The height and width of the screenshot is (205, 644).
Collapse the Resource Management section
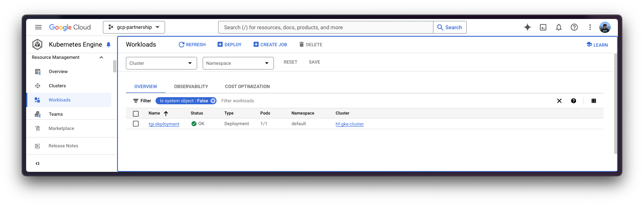coord(101,57)
